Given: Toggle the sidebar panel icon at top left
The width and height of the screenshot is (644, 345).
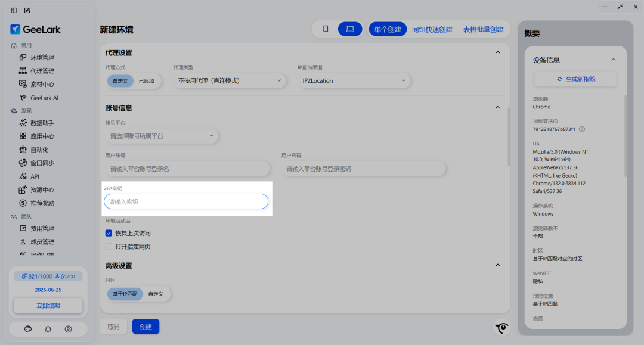Looking at the screenshot, I should (x=14, y=10).
